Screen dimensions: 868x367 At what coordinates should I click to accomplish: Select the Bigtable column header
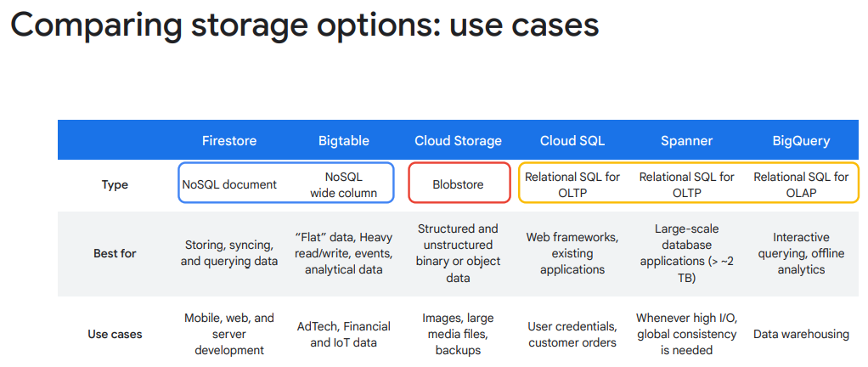click(344, 141)
